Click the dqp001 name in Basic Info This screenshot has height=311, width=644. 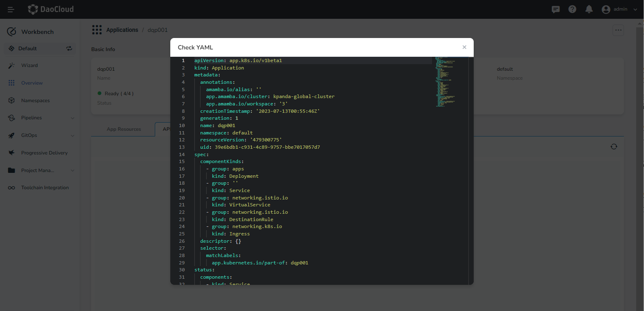coord(106,69)
